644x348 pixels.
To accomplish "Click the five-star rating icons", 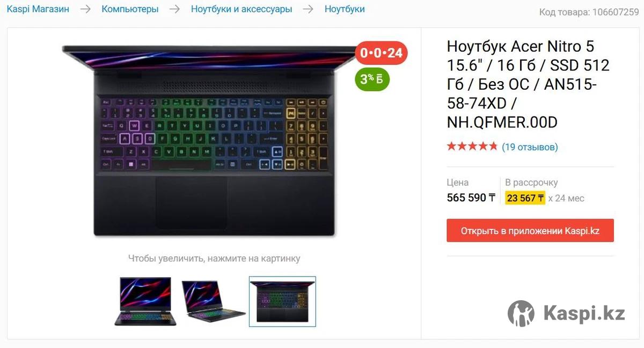I will (472, 147).
